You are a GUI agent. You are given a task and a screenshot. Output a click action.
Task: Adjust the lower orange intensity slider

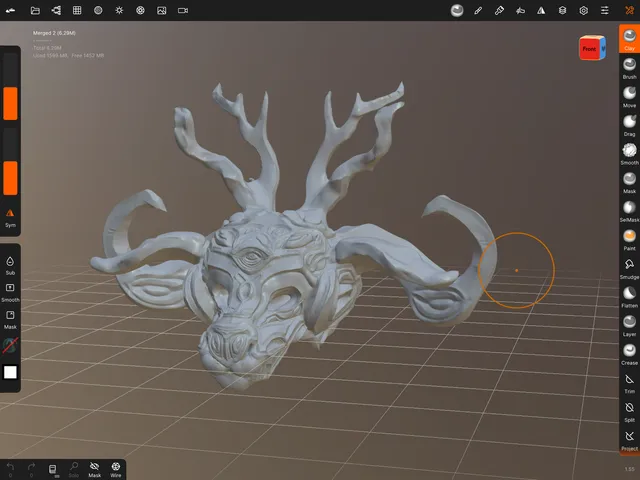click(10, 161)
